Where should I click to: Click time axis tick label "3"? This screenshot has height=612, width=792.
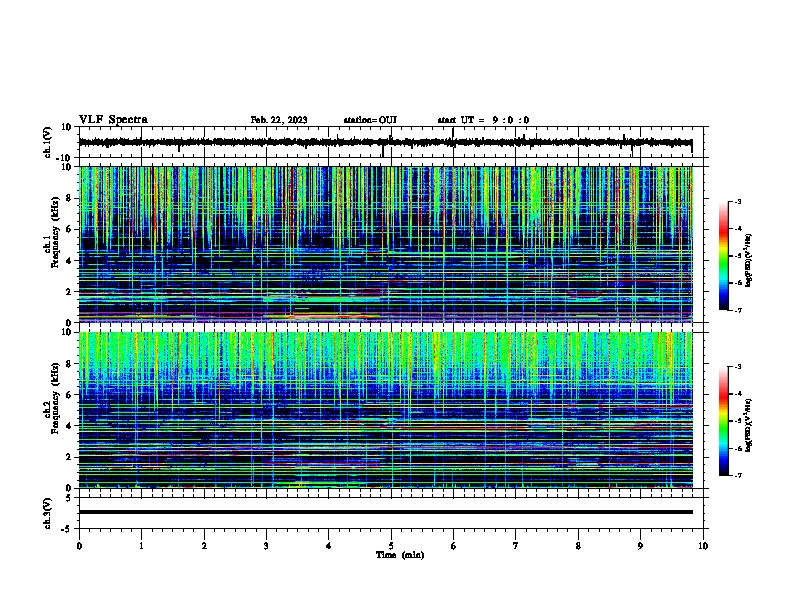[266, 546]
